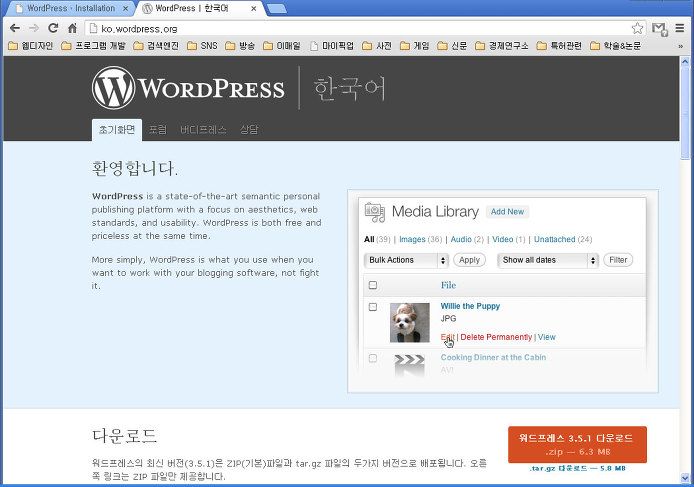This screenshot has width=694, height=487.
Task: Open the 상담 navigation item
Action: [249, 130]
